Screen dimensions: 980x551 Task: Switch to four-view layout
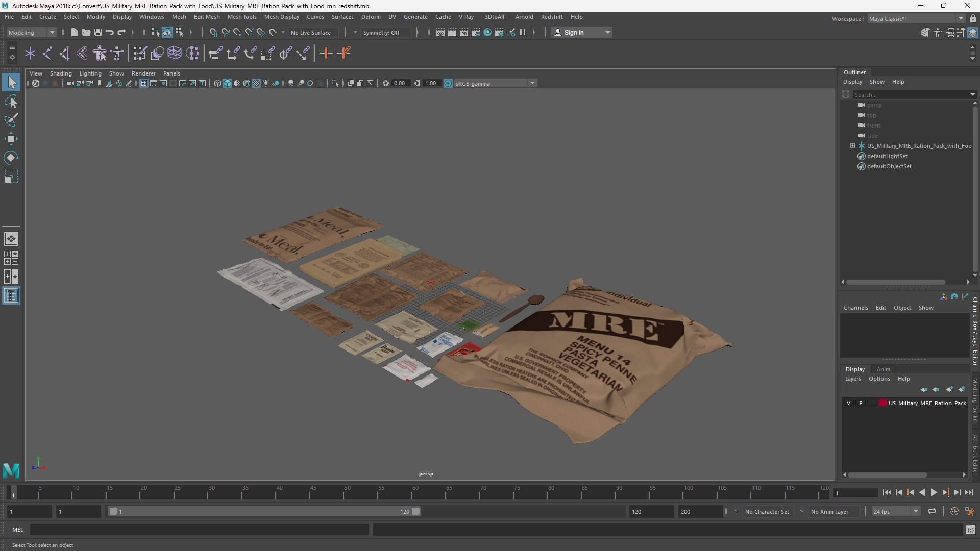[11, 258]
